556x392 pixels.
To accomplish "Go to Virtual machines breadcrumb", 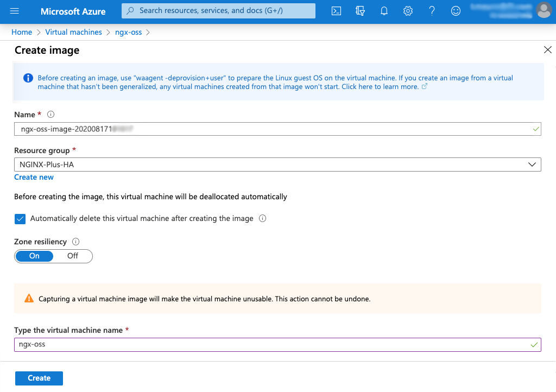I will 73,32.
